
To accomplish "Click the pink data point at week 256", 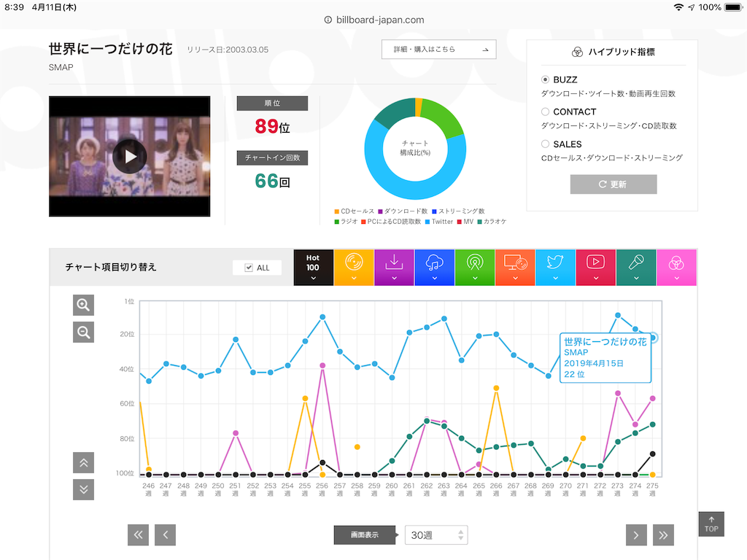I will pos(322,366).
